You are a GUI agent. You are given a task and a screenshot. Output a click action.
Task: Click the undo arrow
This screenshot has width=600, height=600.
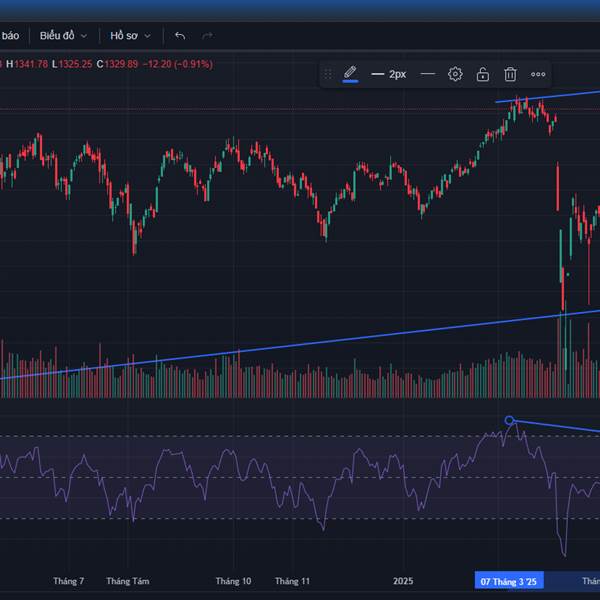click(180, 36)
